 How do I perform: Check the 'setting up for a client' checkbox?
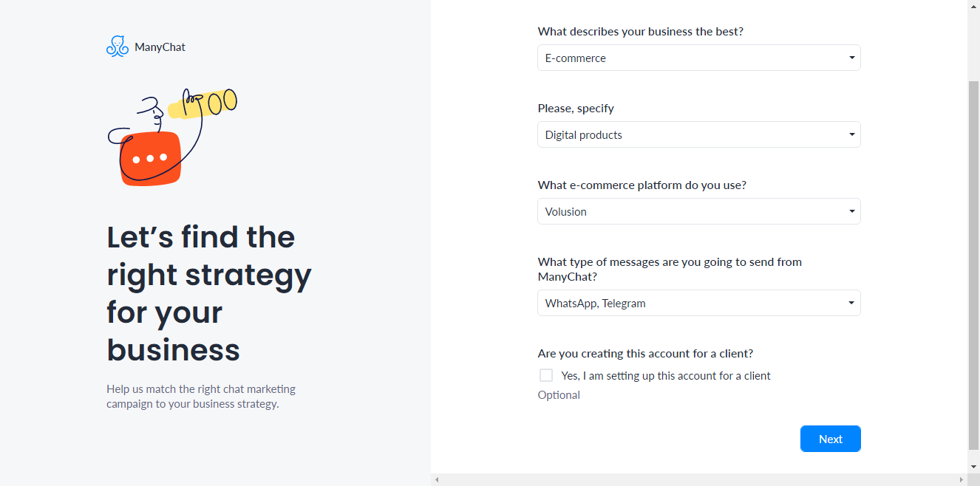[x=546, y=375]
